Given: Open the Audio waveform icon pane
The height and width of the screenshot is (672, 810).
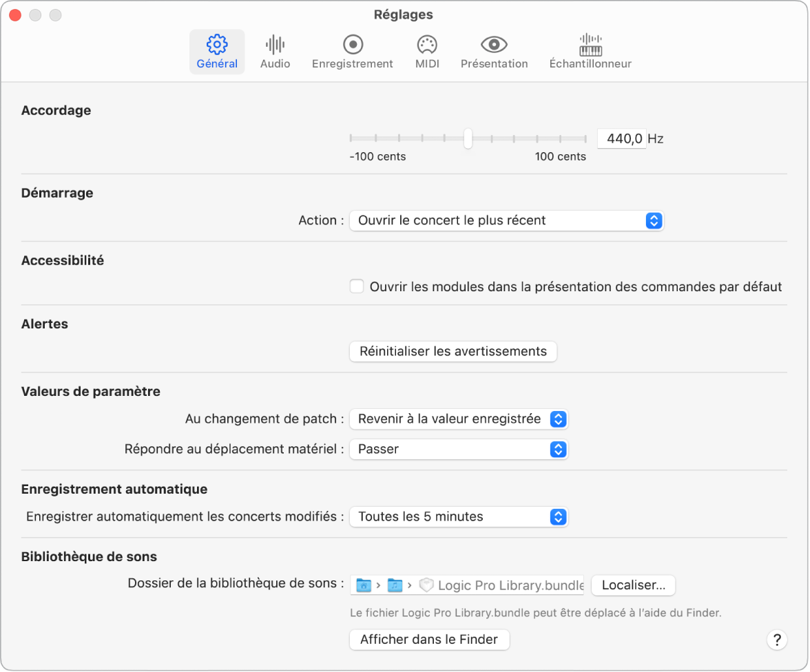Looking at the screenshot, I should (x=275, y=45).
